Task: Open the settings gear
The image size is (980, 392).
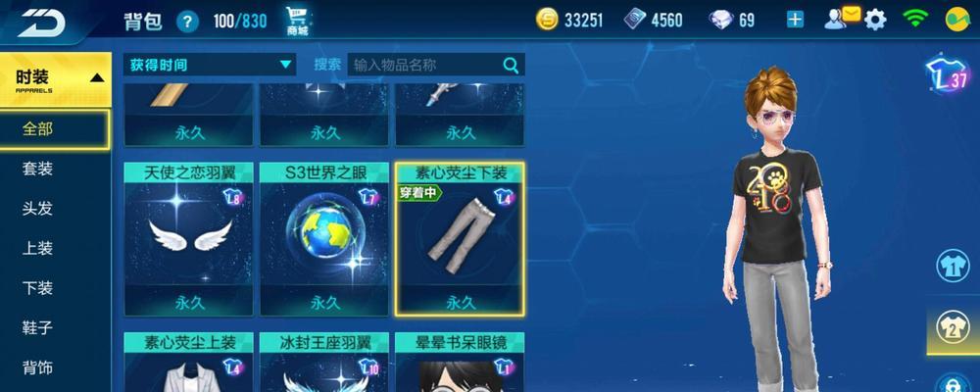Action: 875,21
